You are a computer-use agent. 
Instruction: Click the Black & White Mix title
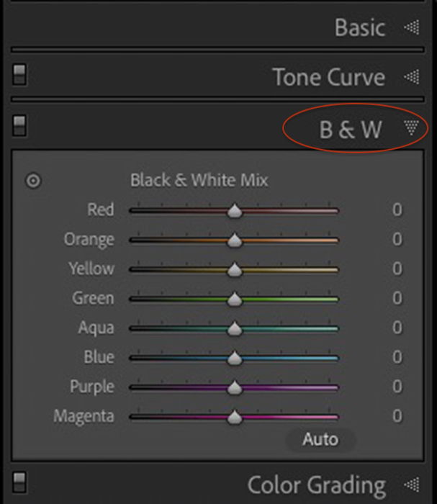coord(199,180)
